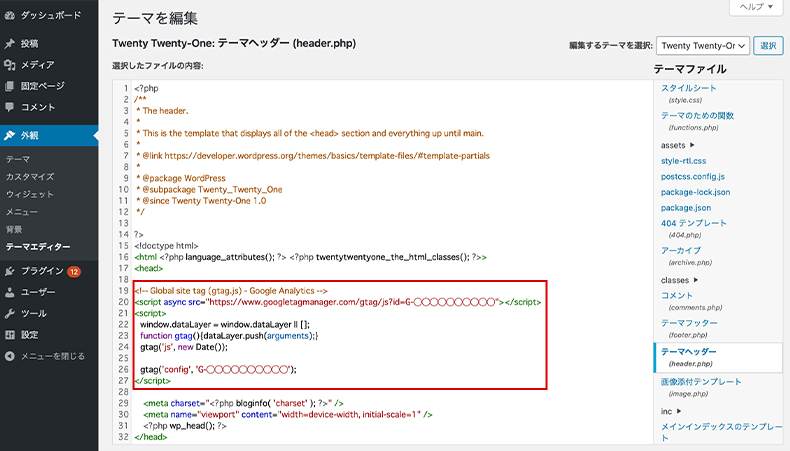Image resolution: width=790 pixels, height=451 pixels.
Task: Open package-lock.json file
Action: coord(695,192)
